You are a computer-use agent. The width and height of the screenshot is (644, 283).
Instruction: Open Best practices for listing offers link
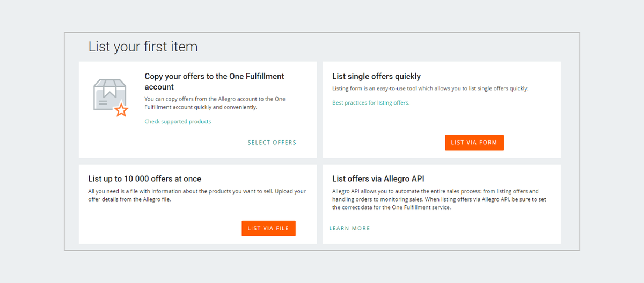(371, 102)
